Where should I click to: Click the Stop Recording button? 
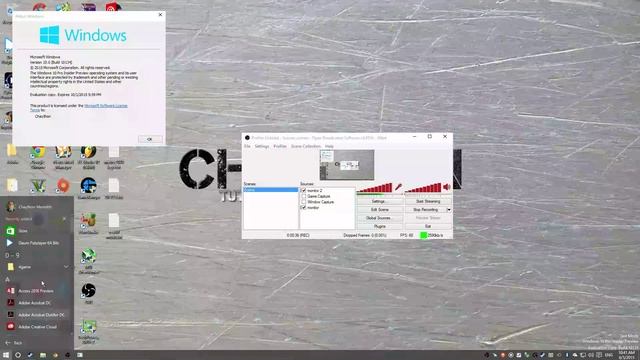click(425, 210)
